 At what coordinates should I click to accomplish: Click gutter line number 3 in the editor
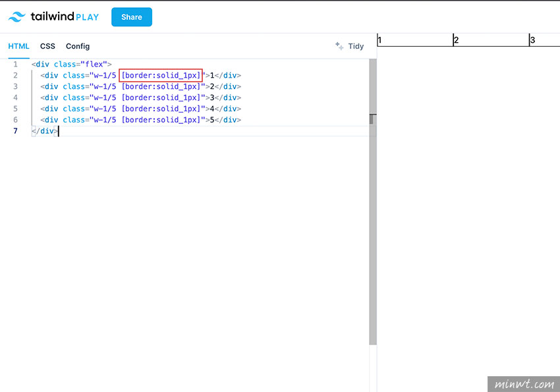15,86
